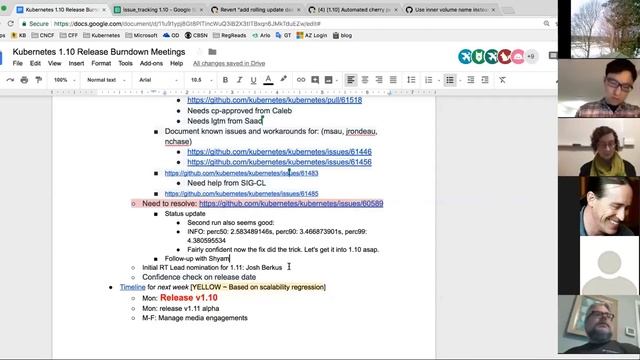This screenshot has width=640, height=360.
Task: Switch to Use inner volume name tab
Action: click(x=450, y=9)
